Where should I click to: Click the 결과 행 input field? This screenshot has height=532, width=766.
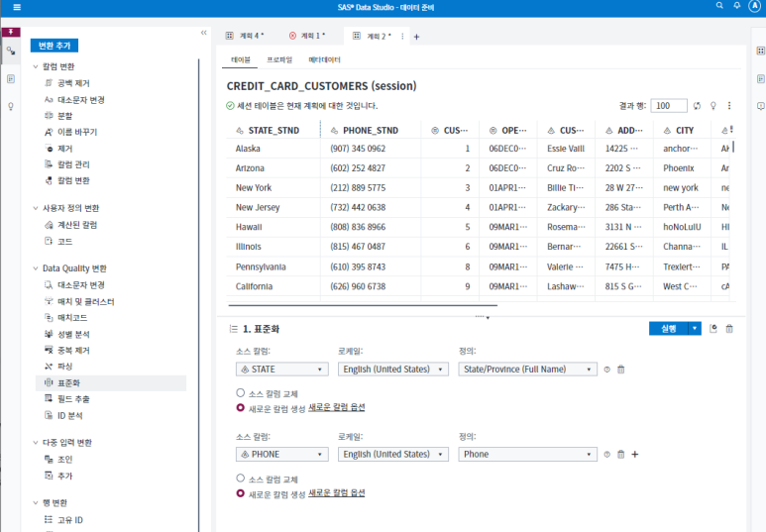click(x=669, y=106)
